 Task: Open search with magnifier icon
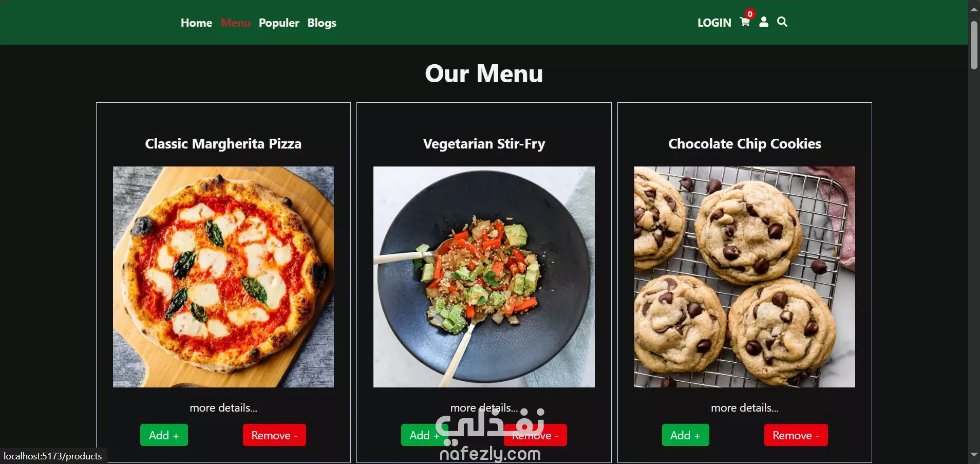click(x=782, y=22)
